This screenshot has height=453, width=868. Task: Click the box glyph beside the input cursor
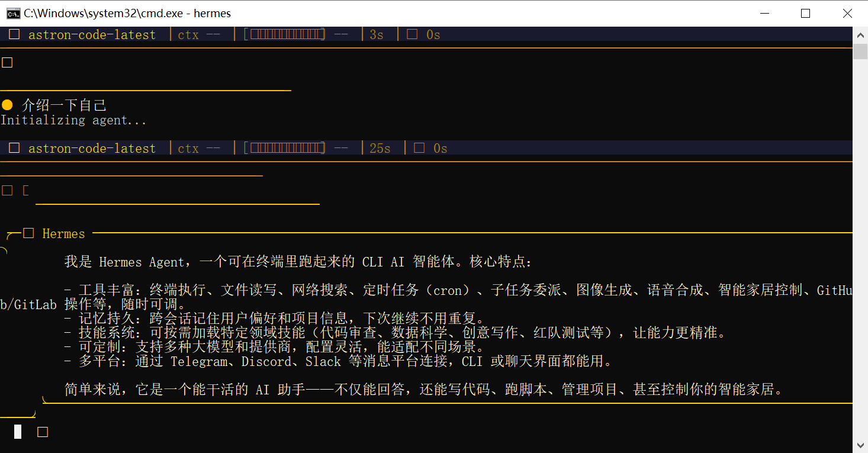click(x=43, y=432)
